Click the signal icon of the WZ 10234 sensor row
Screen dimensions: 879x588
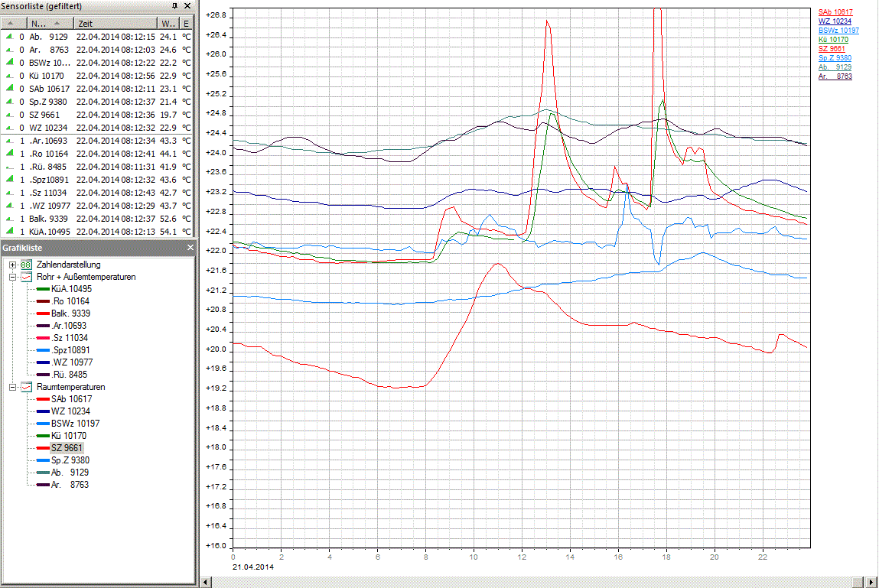coord(9,127)
